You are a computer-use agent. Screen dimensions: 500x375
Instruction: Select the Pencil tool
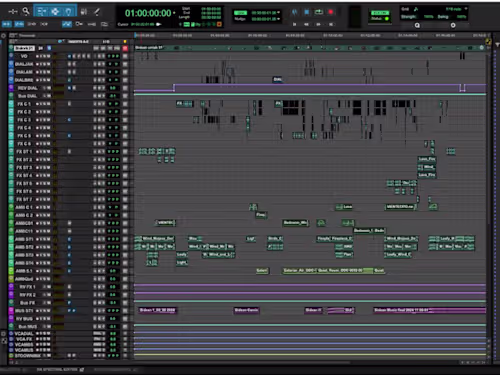[97, 12]
